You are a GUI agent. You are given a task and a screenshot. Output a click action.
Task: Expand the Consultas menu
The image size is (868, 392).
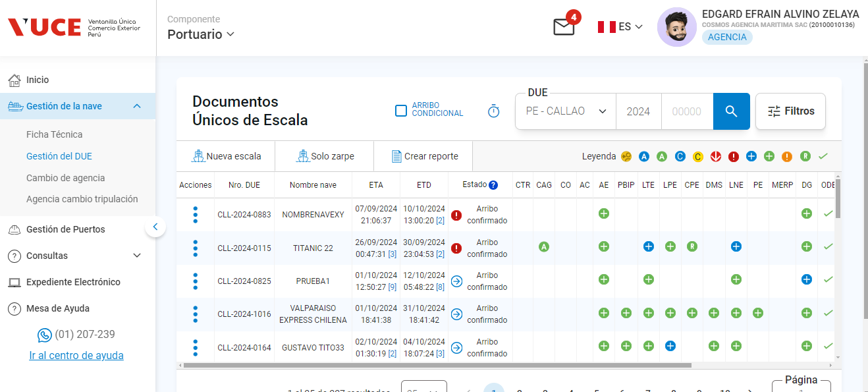click(x=137, y=256)
